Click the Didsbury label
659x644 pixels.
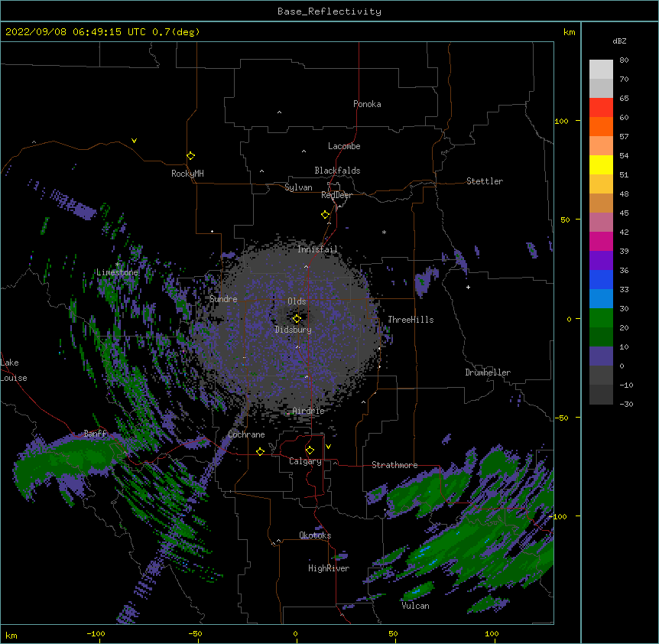pyautogui.click(x=294, y=330)
